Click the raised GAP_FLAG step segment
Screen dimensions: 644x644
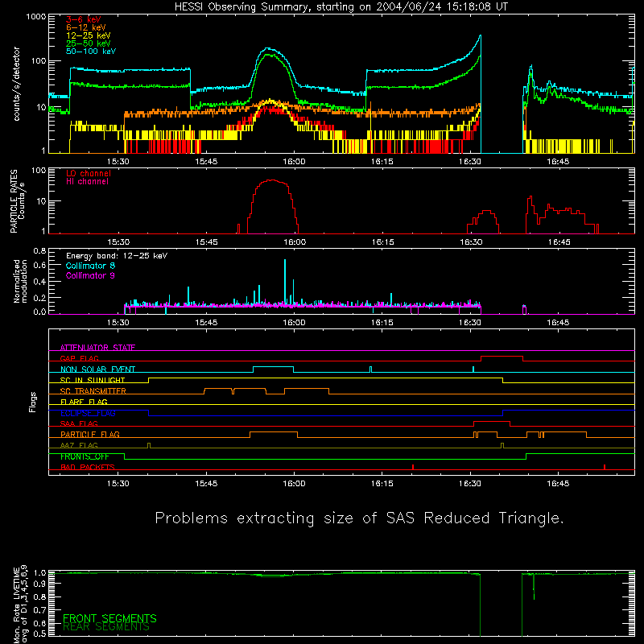click(502, 357)
